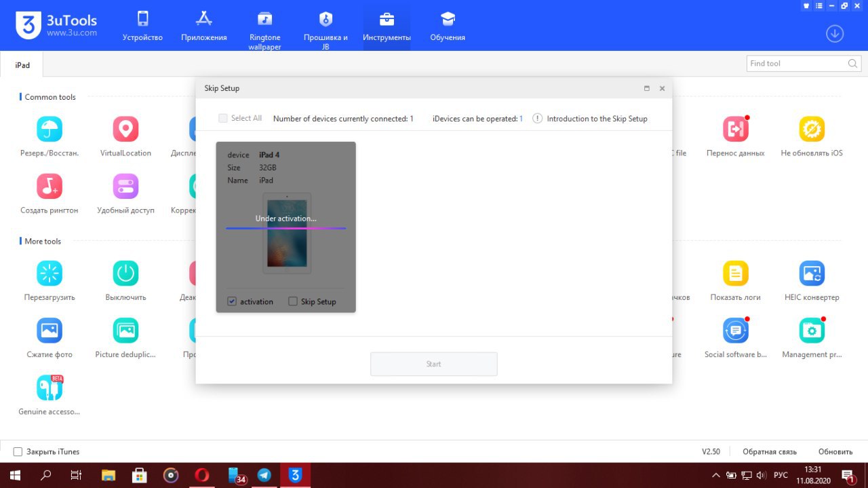Open Telegram from the taskbar

click(264, 475)
